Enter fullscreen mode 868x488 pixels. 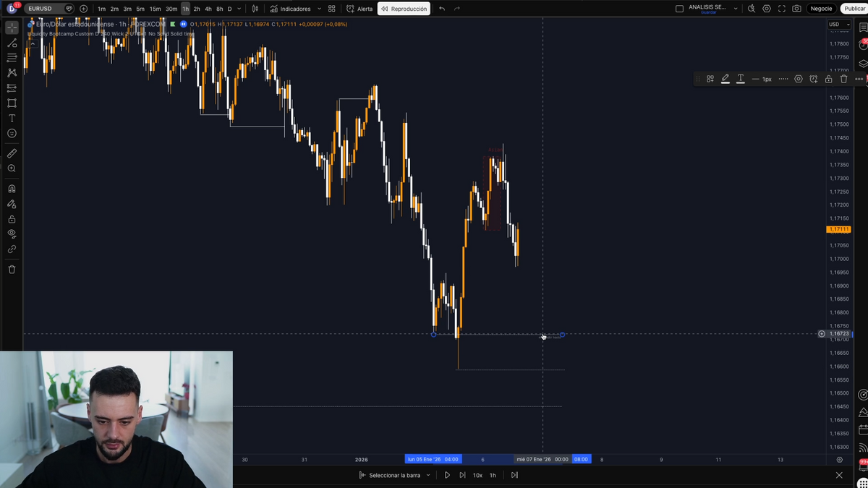click(x=781, y=9)
